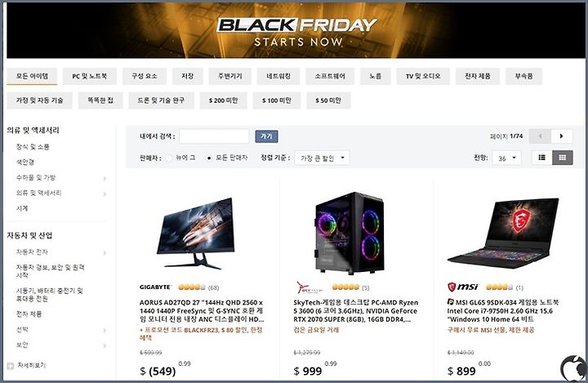The height and width of the screenshot is (383, 588).
Task: Click the 가기 search button
Action: tap(266, 136)
